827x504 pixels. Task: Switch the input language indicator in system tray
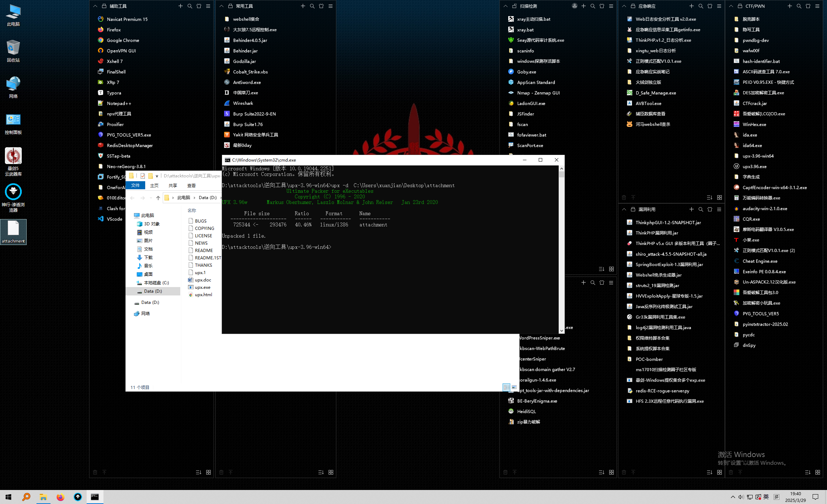tap(766, 497)
